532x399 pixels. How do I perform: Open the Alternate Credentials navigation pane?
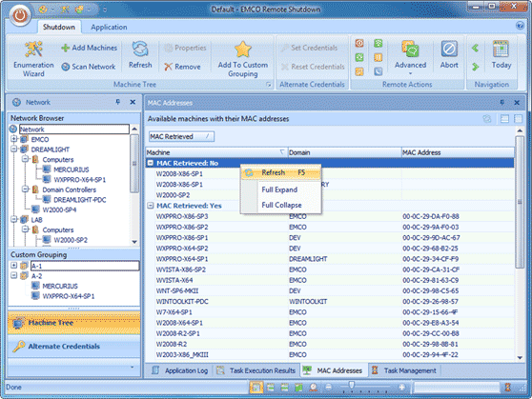74,346
